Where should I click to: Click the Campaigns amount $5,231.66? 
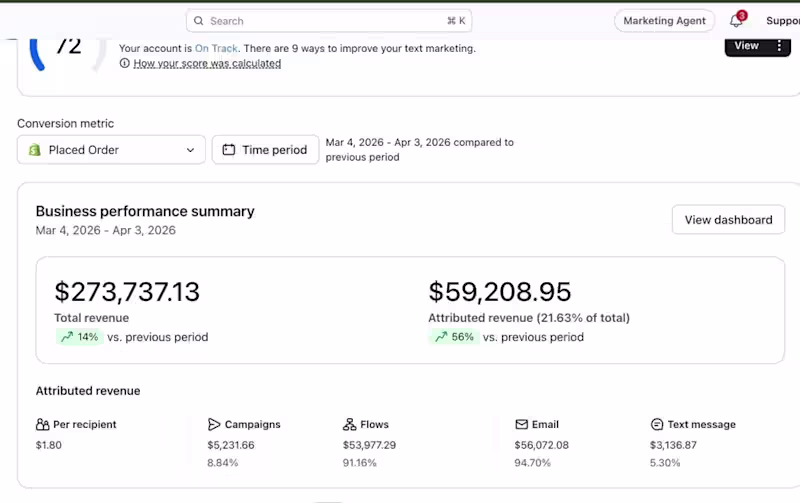(x=231, y=445)
